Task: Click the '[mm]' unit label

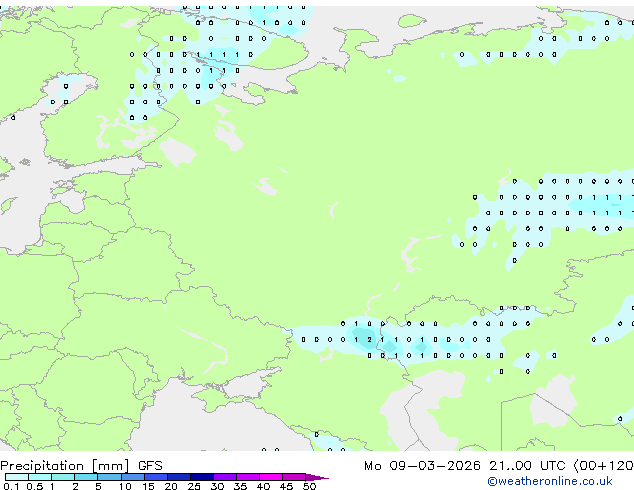Action: [111, 466]
